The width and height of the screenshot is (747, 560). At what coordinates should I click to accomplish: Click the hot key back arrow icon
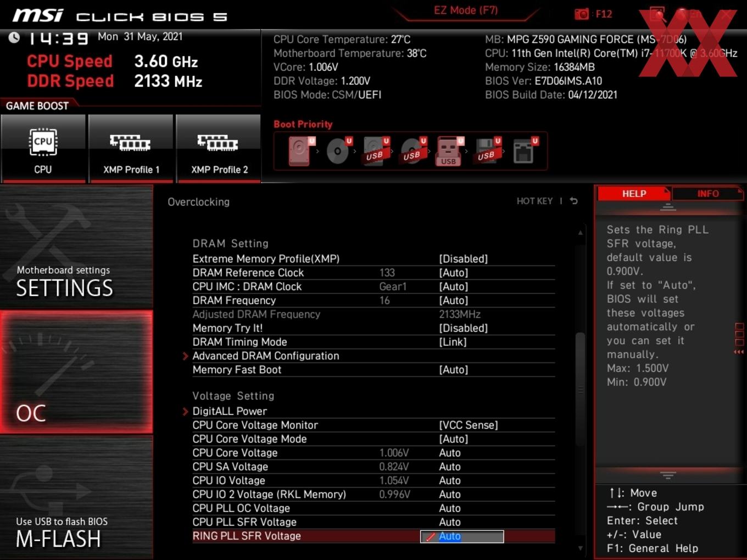pyautogui.click(x=574, y=201)
